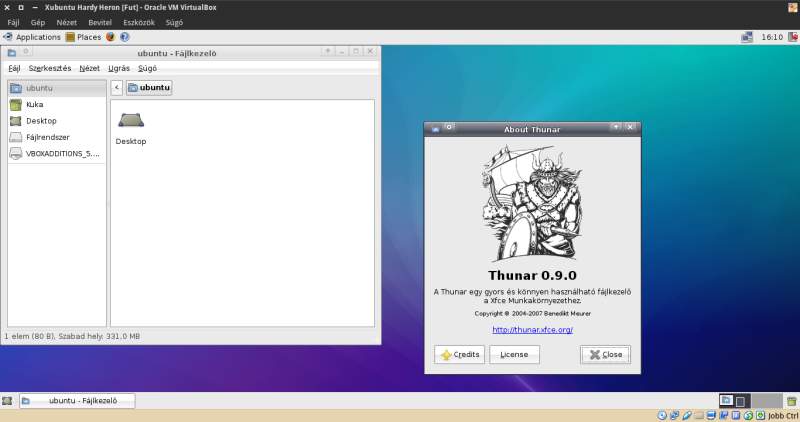The image size is (800, 422).
Task: Click the status bar text showing free space
Action: (x=72, y=337)
